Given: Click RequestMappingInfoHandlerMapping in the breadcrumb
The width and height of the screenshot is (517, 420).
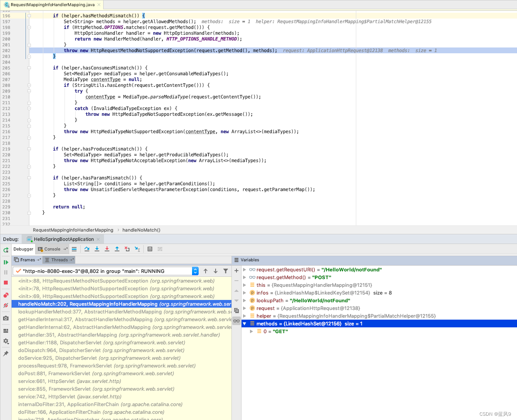Looking at the screenshot, I should point(73,230).
